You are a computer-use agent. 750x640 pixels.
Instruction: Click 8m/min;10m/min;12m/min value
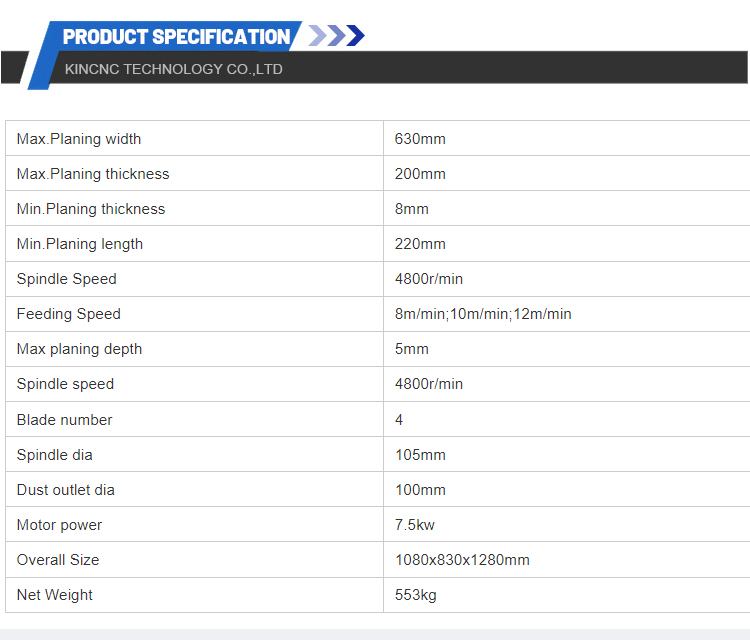pyautogui.click(x=483, y=314)
